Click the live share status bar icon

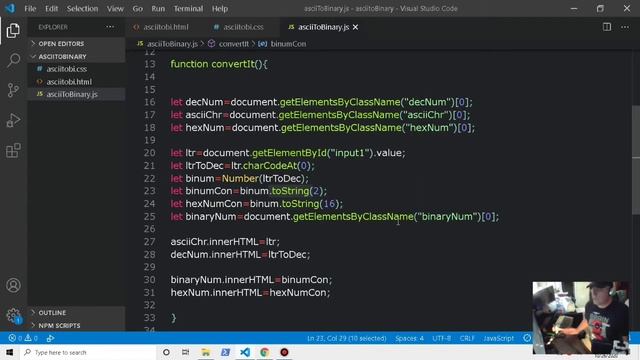(x=50, y=338)
